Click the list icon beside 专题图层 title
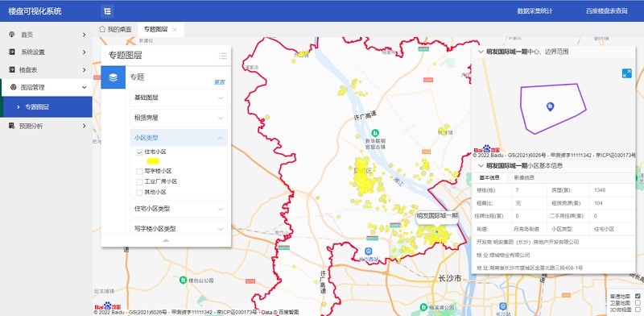Screen dimensions: 644x316 (x=223, y=56)
